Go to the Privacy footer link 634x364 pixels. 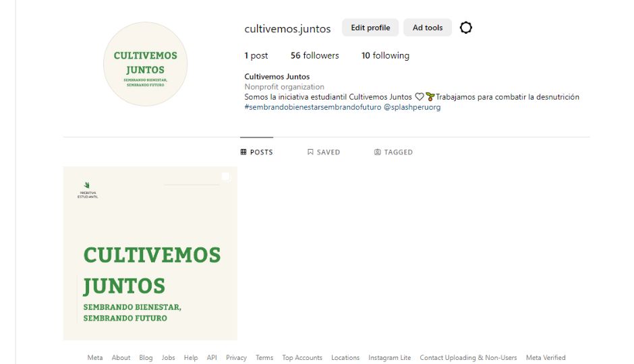(x=236, y=358)
